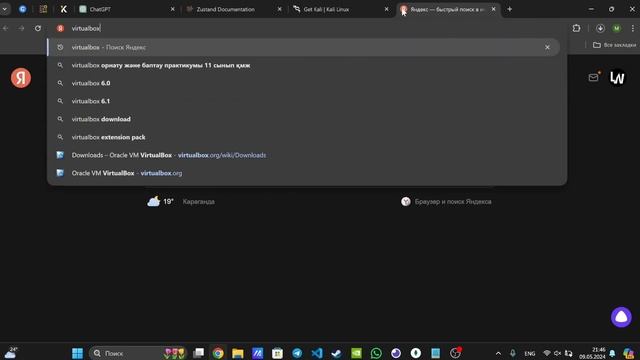Viewport: 640px width, 360px height.
Task: Click the red Yandex Я logo
Action: click(21, 78)
